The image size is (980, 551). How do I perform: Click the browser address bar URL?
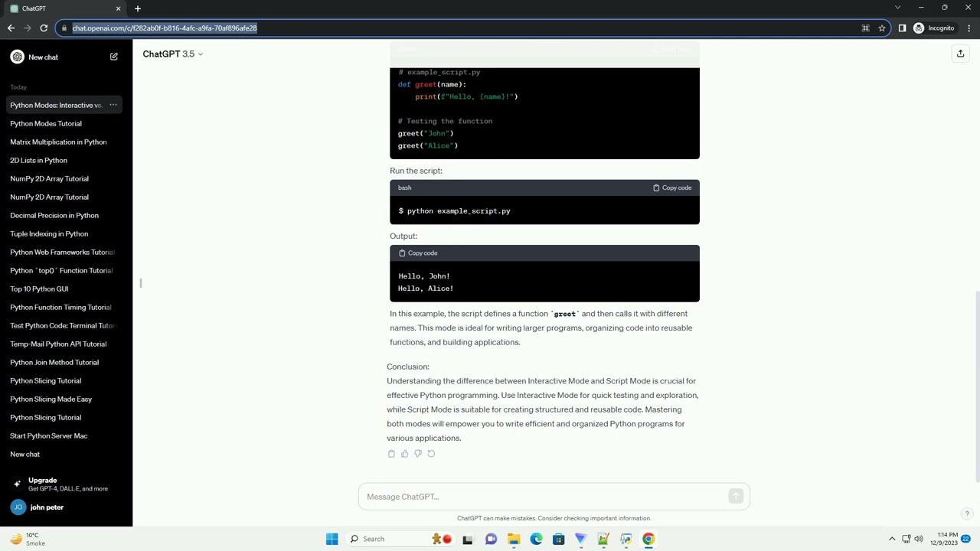pyautogui.click(x=165, y=28)
